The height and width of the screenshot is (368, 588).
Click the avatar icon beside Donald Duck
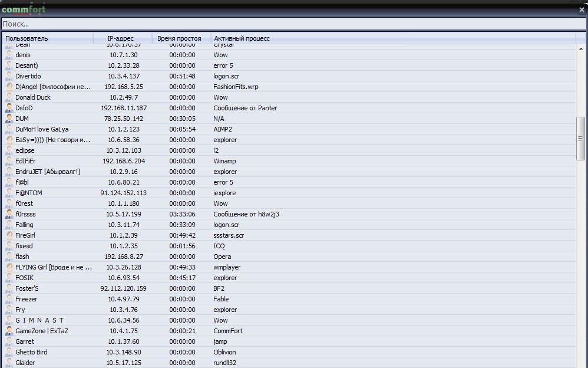[x=9, y=97]
